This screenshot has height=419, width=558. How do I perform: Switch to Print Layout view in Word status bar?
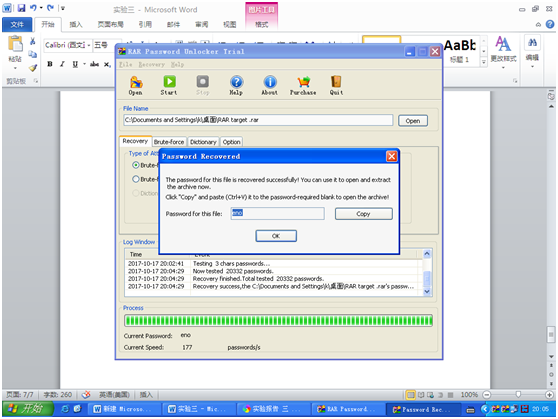tap(411, 395)
